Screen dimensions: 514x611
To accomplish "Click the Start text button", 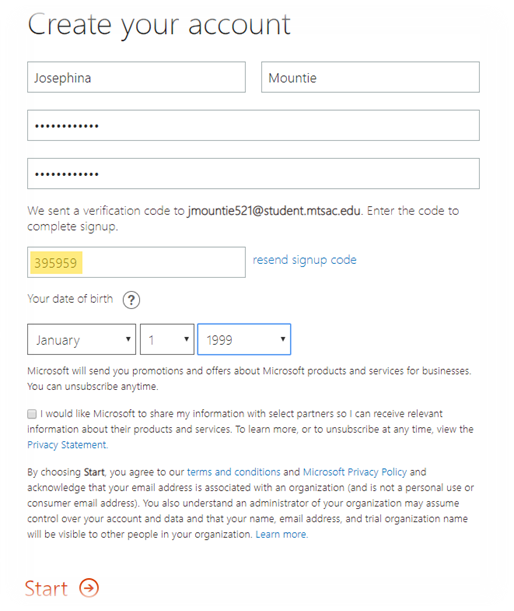I will coord(46,588).
